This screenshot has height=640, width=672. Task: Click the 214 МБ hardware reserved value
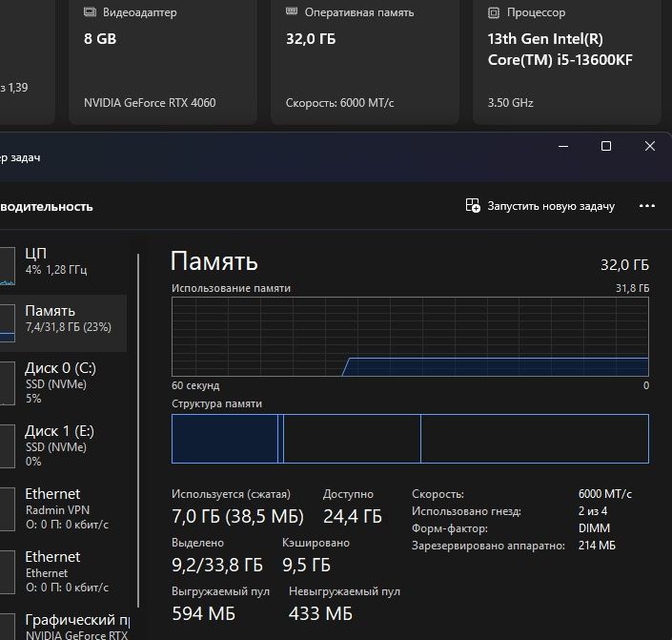coord(597,546)
